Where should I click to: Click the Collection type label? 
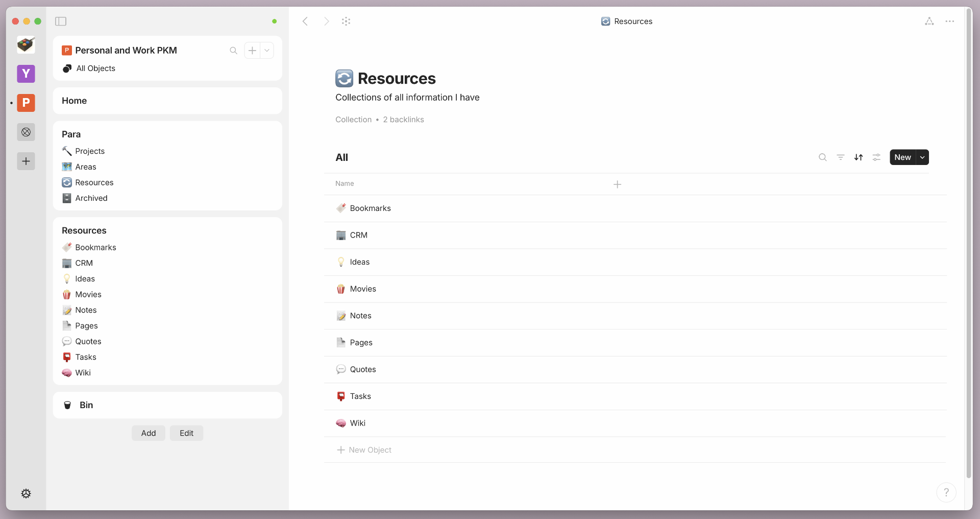[x=353, y=120]
